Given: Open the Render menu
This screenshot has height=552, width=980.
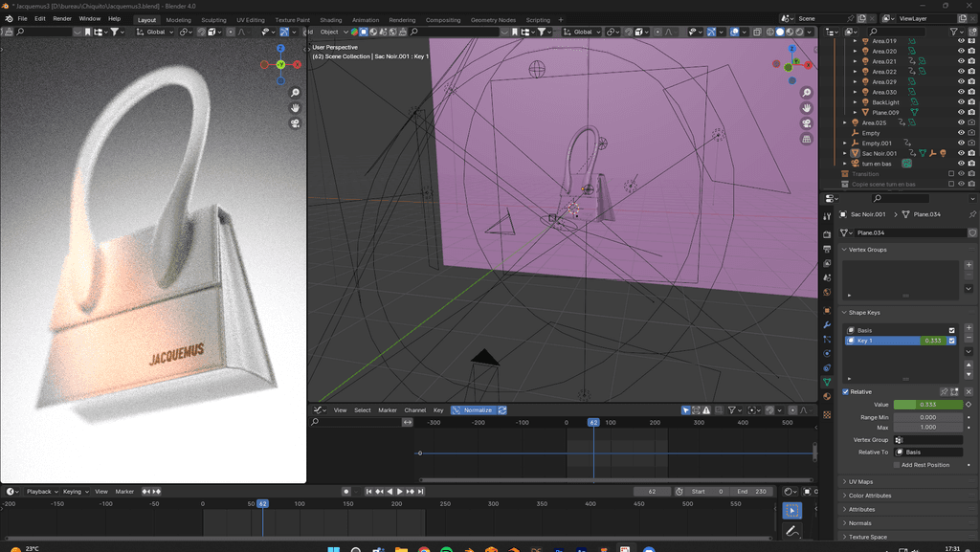Looking at the screenshot, I should [x=62, y=19].
